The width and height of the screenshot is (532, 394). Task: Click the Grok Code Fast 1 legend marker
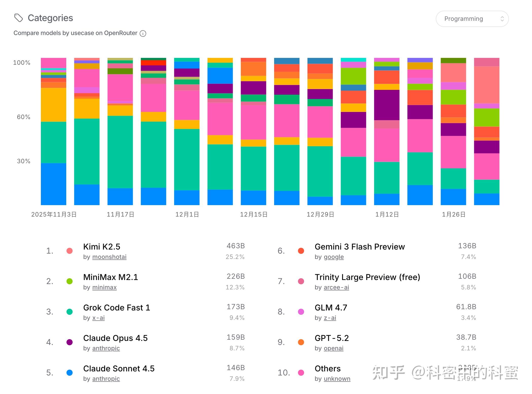(x=69, y=312)
